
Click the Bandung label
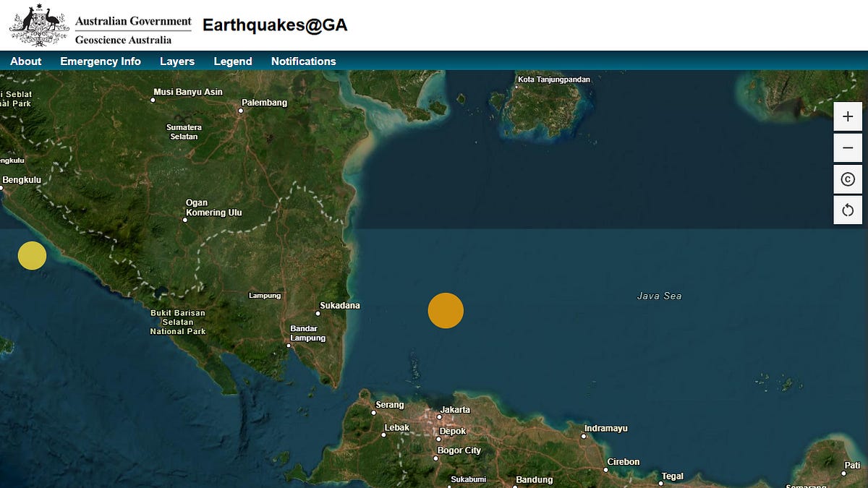pos(535,480)
